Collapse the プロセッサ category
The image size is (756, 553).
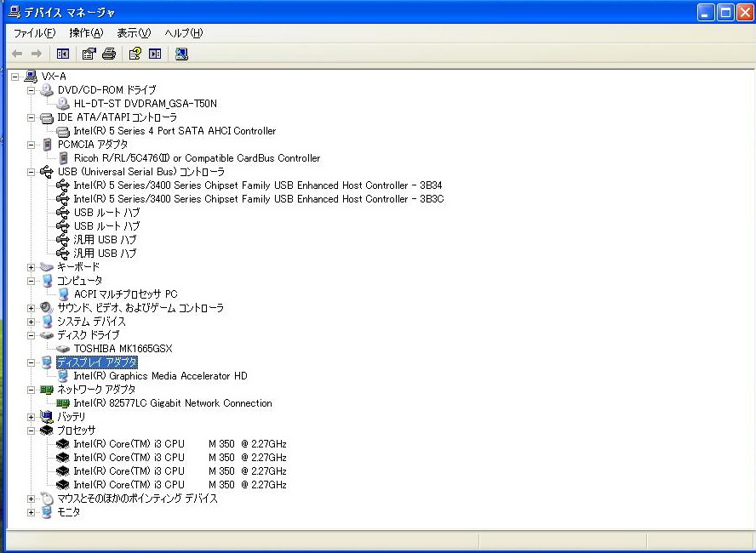31,430
